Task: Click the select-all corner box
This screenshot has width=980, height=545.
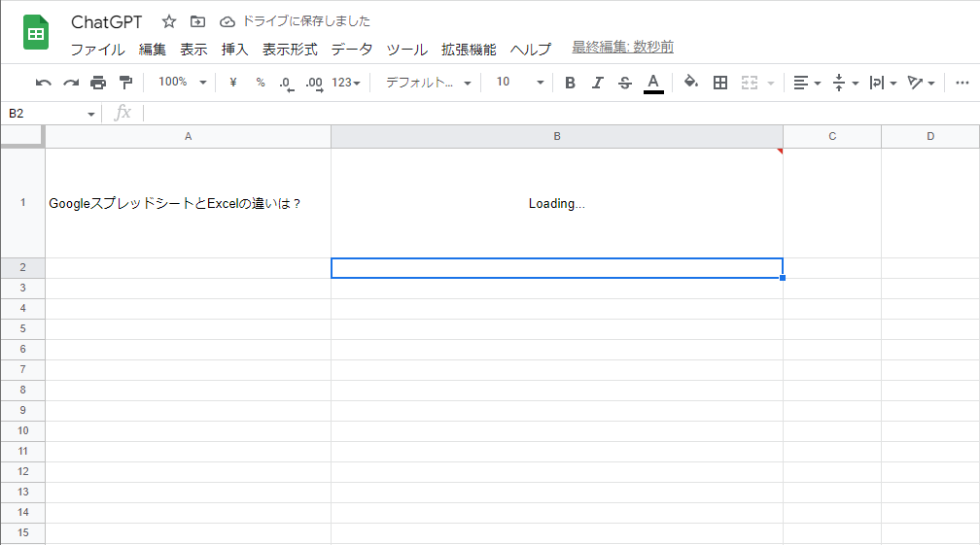Action: click(22, 136)
